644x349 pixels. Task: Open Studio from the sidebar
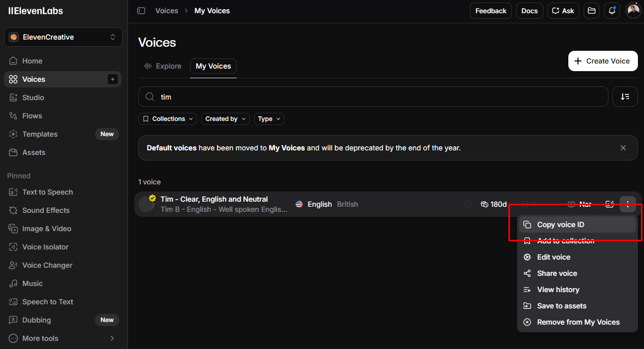63,98
